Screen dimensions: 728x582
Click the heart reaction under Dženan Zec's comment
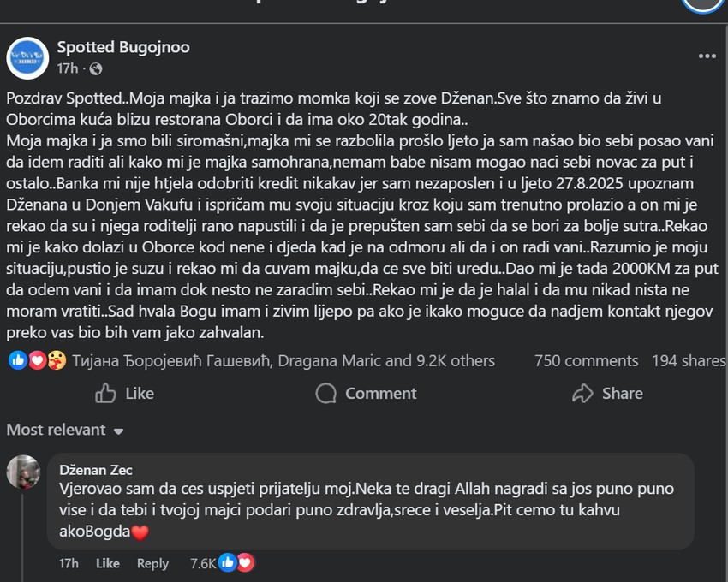click(248, 563)
